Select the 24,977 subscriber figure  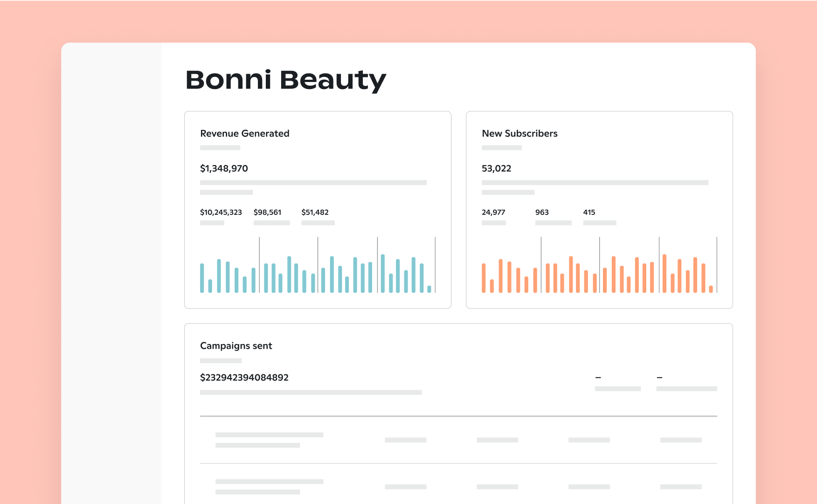pyautogui.click(x=493, y=212)
